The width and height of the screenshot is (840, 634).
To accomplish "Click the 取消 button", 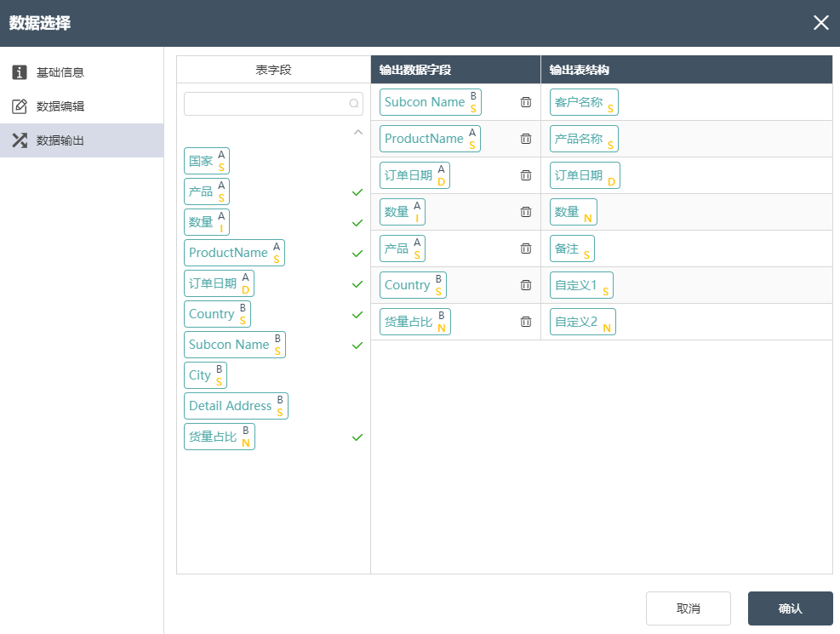I will coord(688,608).
